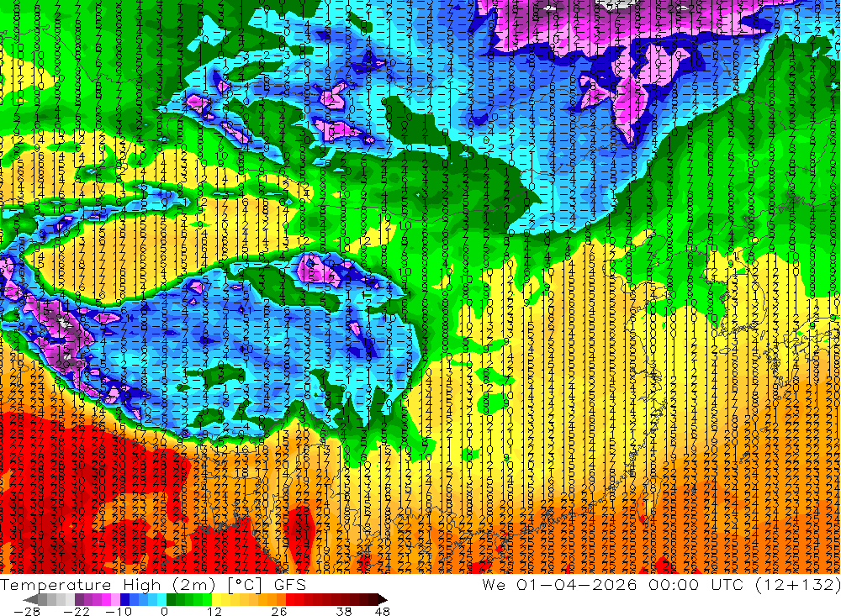Click the date 'We 01-04-2026 00:00 UTC (12+132)'
Viewport: 841px width, 616px height.
pyautogui.click(x=661, y=584)
